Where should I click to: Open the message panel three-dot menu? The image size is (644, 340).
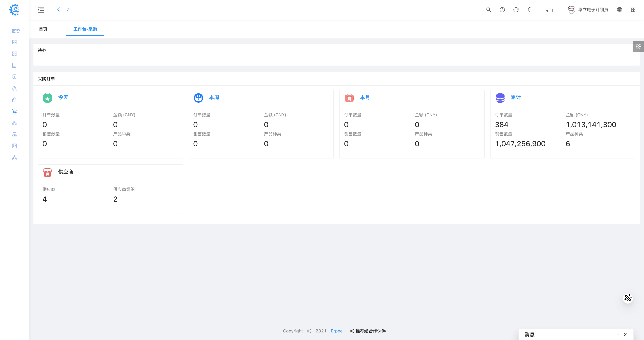pyautogui.click(x=618, y=334)
